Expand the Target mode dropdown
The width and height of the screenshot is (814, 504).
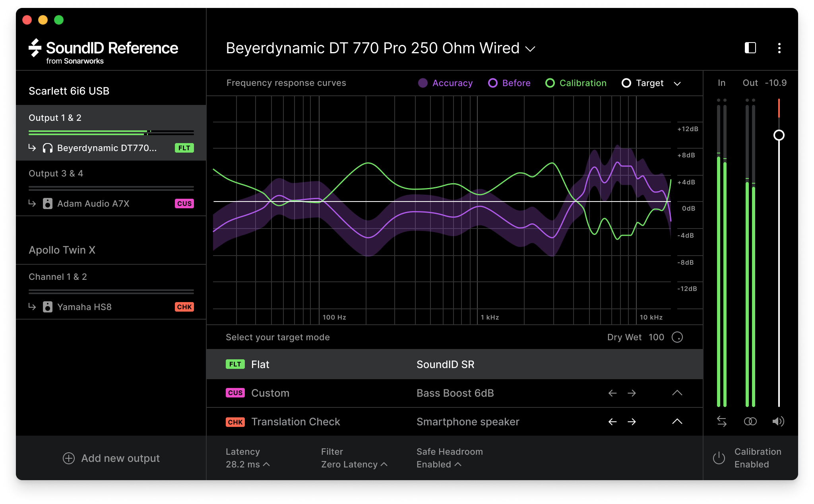click(x=677, y=83)
